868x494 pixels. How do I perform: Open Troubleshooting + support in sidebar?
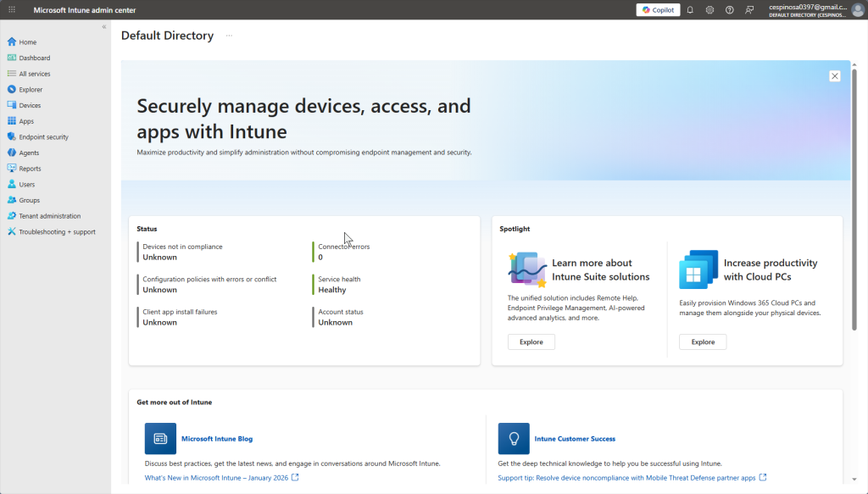tap(57, 231)
